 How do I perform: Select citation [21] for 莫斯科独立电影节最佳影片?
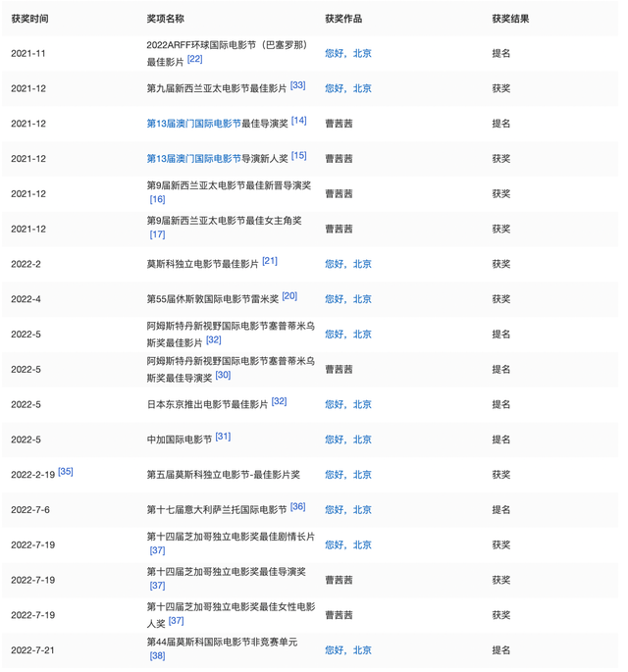269,262
